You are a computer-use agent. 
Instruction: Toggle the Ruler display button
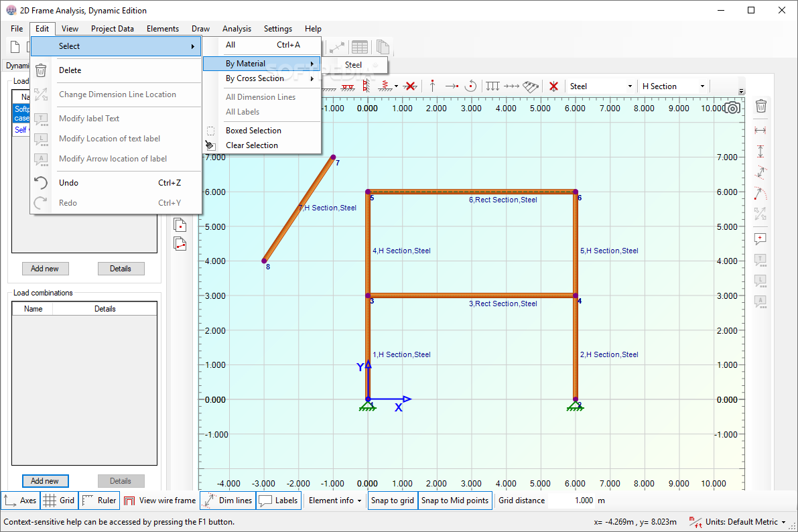tap(99, 501)
